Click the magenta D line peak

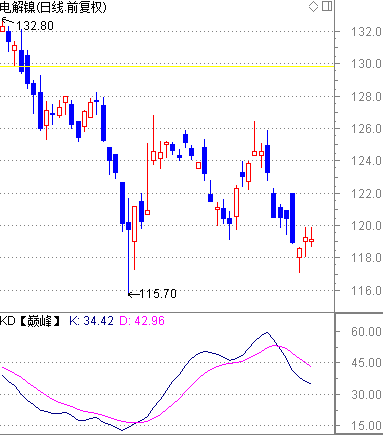(x=275, y=346)
